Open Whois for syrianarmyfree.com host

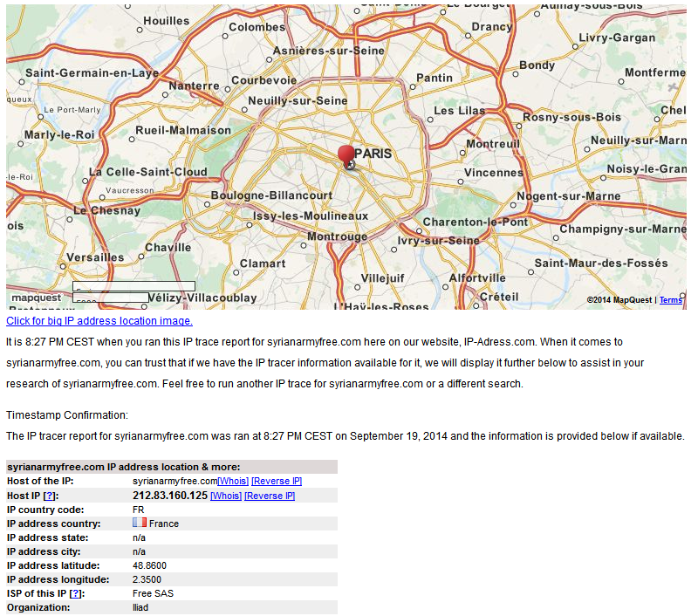233,481
